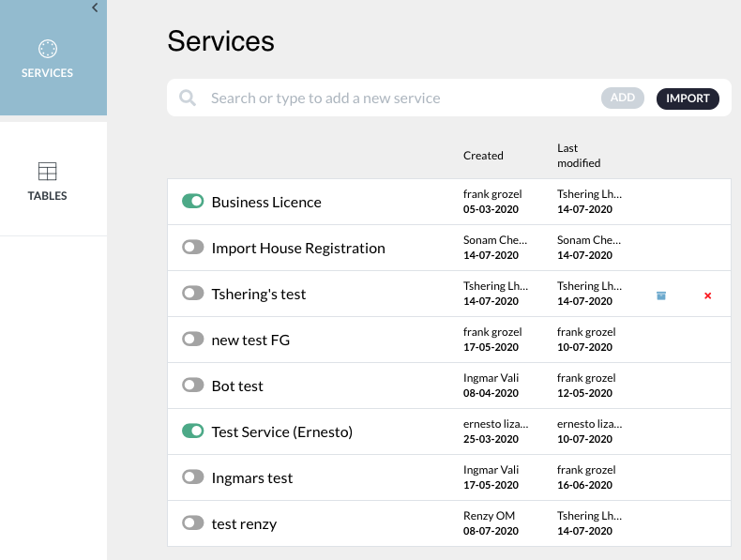The image size is (741, 560).
Task: Open the Business Licence service
Action: (x=266, y=203)
